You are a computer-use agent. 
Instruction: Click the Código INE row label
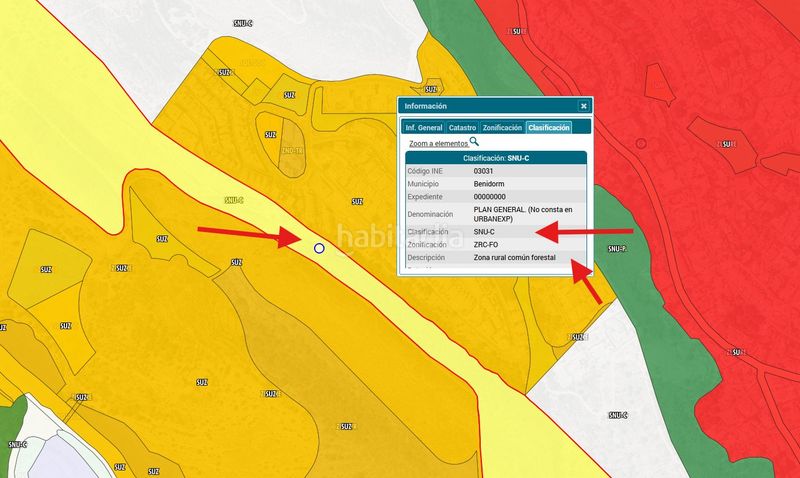click(x=425, y=171)
